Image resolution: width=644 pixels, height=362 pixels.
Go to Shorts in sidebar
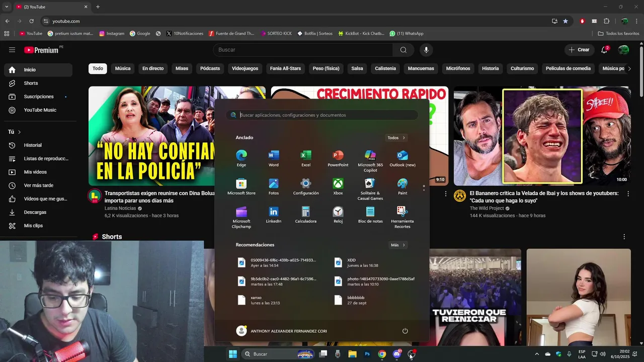click(x=38, y=83)
